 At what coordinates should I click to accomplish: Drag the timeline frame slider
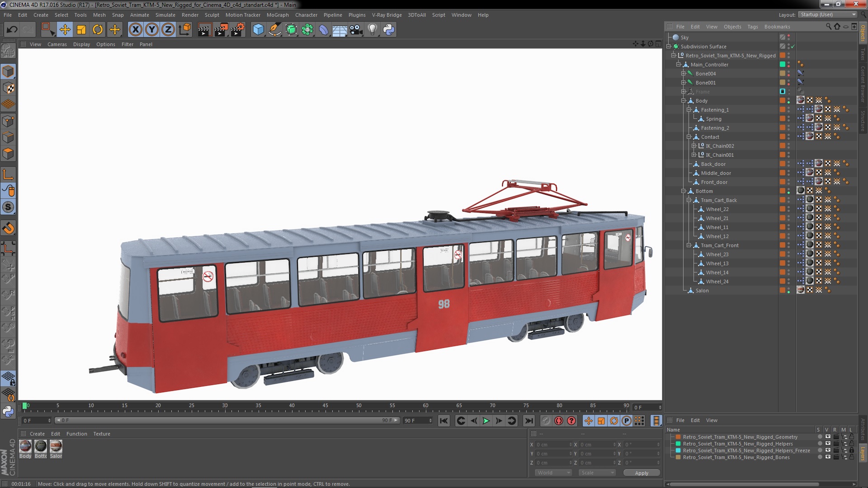pos(24,406)
